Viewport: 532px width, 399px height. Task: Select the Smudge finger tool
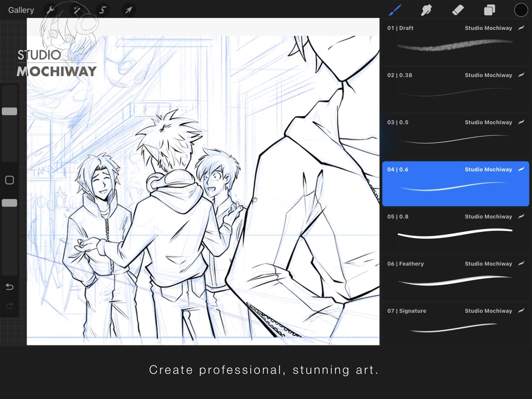(426, 10)
